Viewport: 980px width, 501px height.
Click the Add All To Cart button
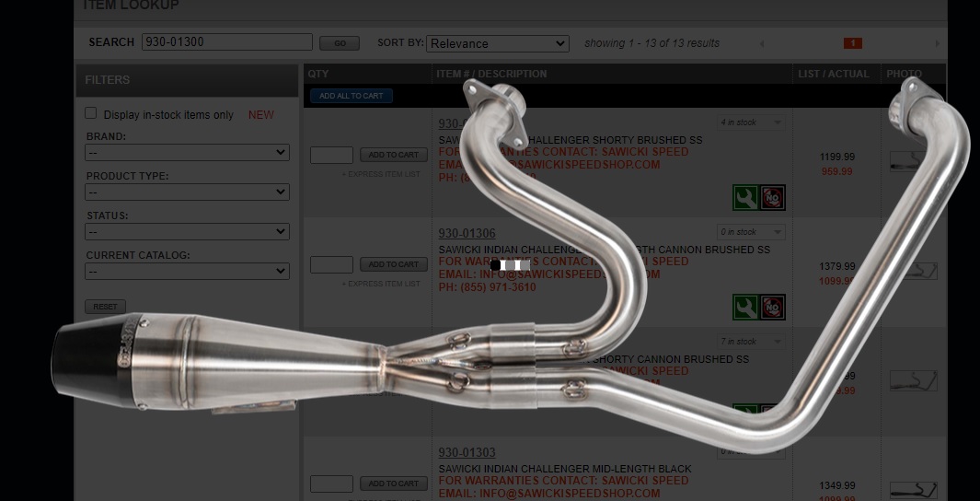[x=352, y=96]
